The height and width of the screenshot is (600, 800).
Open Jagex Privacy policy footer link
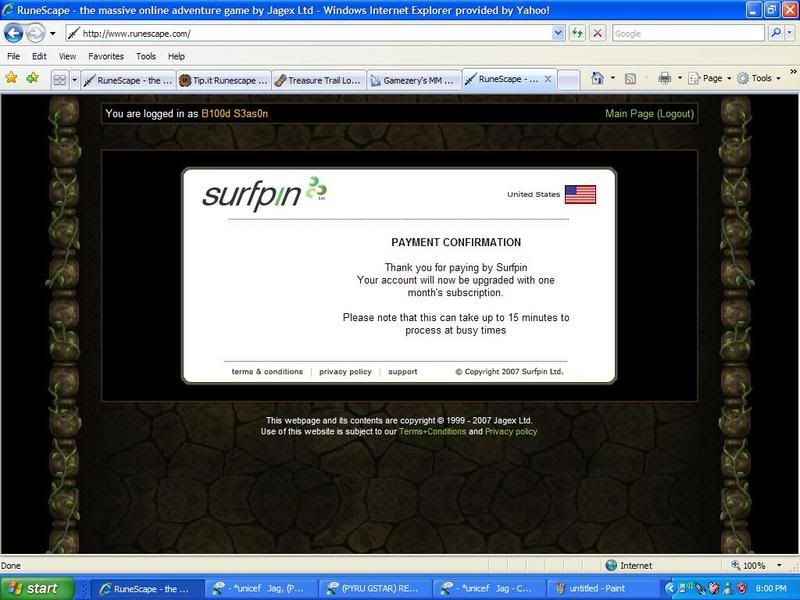pos(511,431)
